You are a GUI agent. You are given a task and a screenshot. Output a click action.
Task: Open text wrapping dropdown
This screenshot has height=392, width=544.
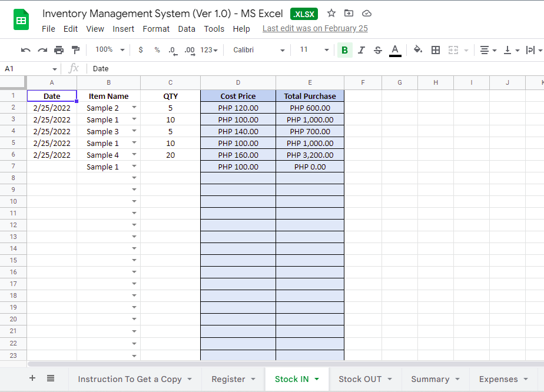click(x=533, y=50)
